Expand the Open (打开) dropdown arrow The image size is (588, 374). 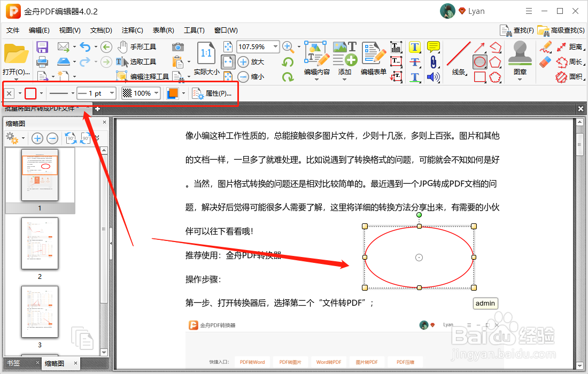[x=16, y=79]
